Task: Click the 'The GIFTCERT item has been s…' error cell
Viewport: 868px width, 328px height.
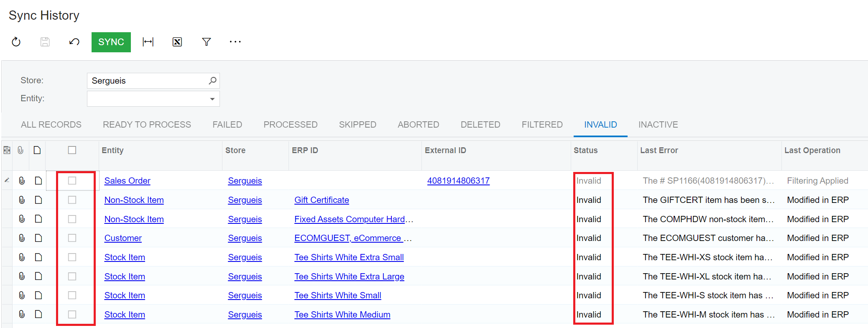Action: coord(709,200)
